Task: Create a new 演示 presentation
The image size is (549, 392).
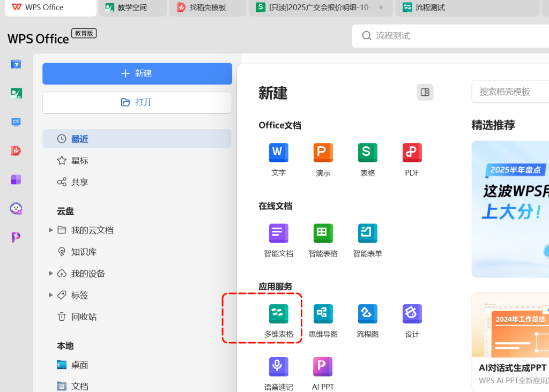Action: (x=323, y=160)
